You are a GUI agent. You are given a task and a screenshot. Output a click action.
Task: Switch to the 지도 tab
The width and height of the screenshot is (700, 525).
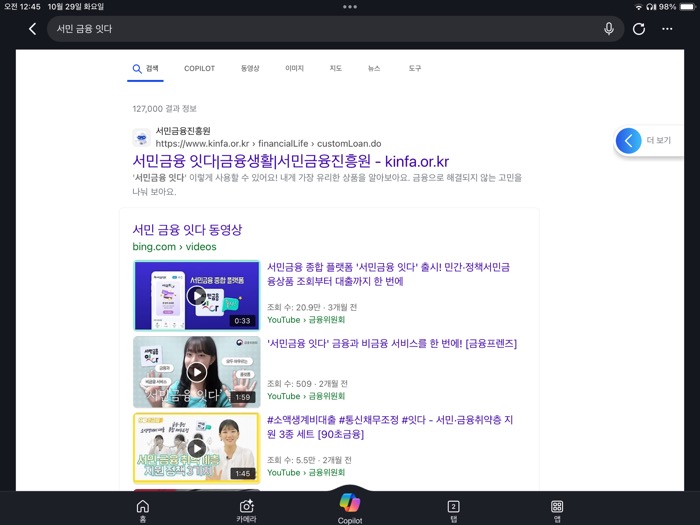click(x=336, y=68)
